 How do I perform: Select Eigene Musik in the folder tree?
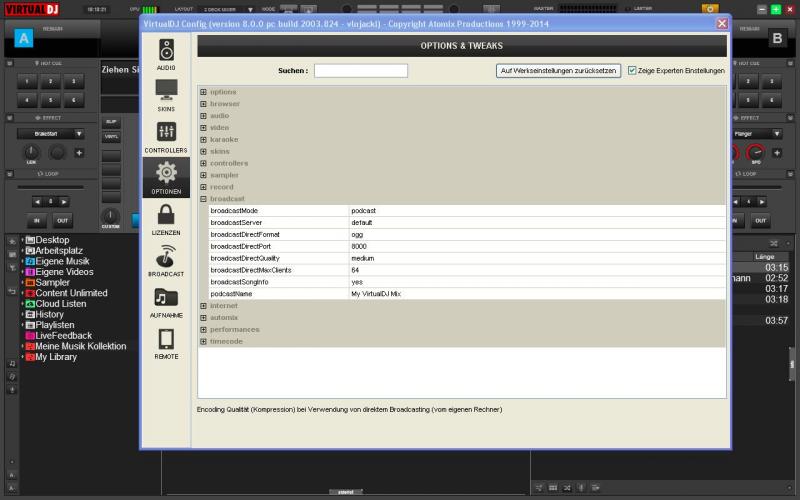62,261
